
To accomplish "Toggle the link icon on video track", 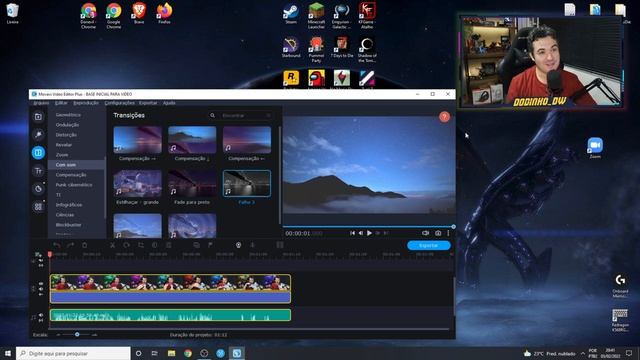I will 41,294.
